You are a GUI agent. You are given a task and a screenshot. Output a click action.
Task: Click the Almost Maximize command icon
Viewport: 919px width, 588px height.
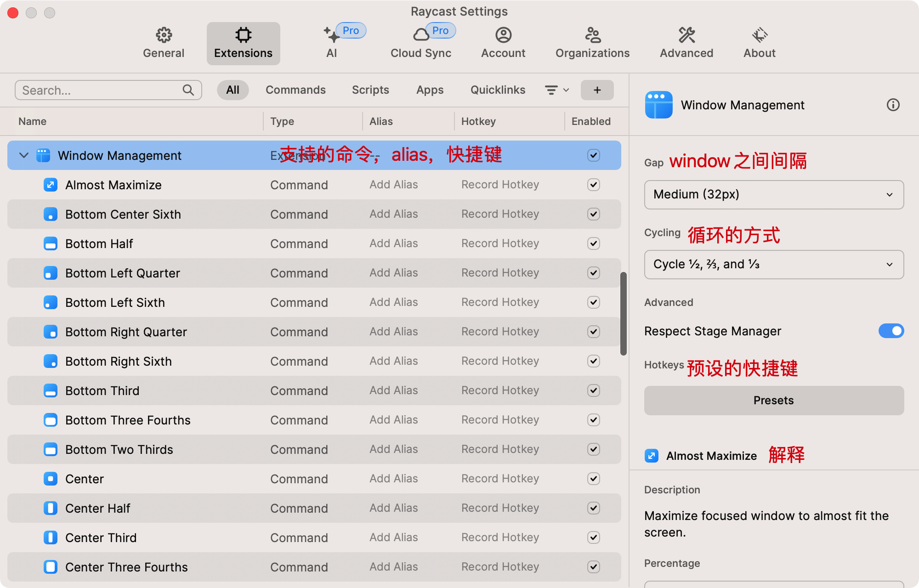pos(51,185)
